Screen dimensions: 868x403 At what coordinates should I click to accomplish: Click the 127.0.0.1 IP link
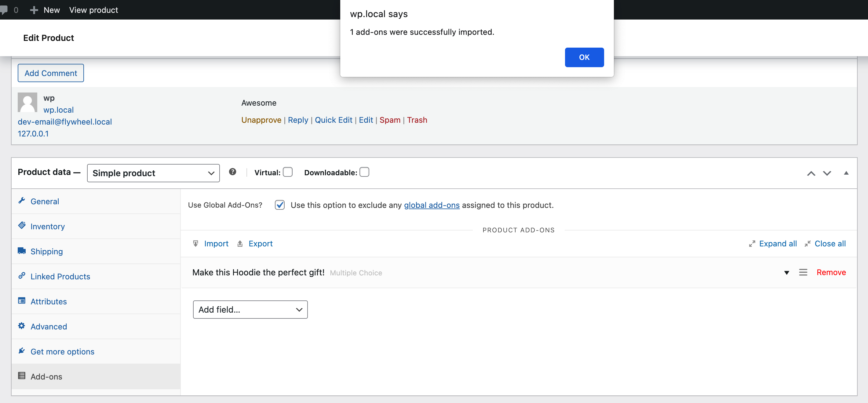point(33,134)
